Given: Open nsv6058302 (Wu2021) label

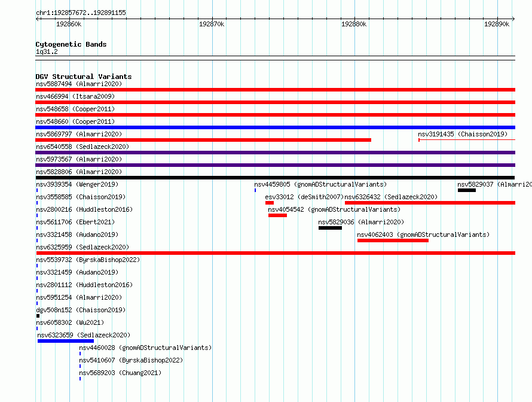Looking at the screenshot, I should [x=70, y=322].
